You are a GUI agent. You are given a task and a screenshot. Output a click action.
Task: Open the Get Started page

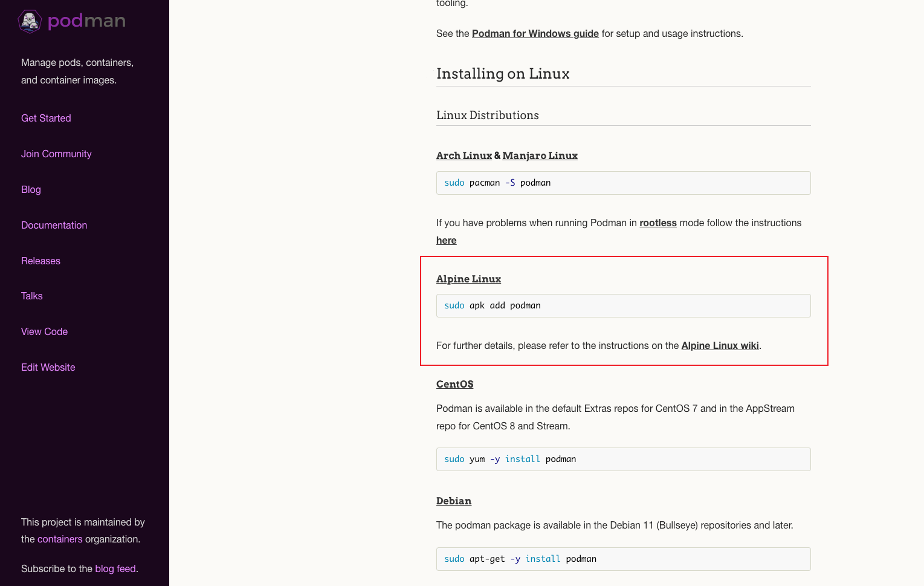pos(46,118)
